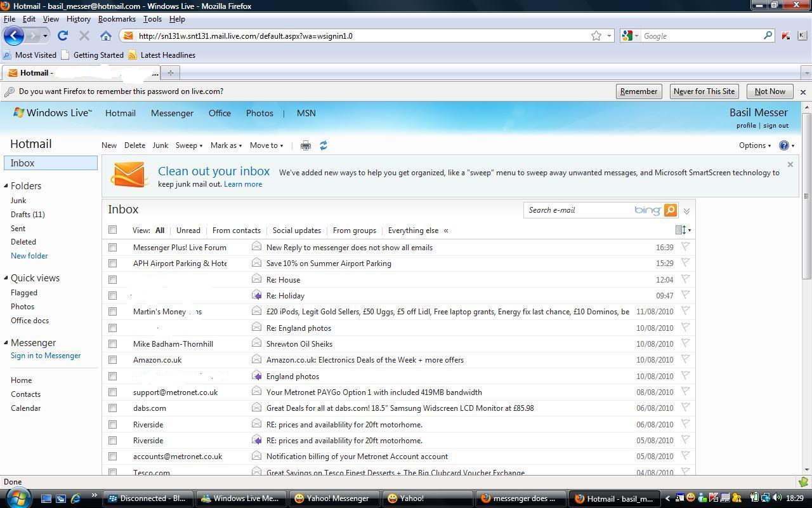Check the box for Amazon.co.uk email
Image resolution: width=812 pixels, height=508 pixels.
tap(113, 360)
